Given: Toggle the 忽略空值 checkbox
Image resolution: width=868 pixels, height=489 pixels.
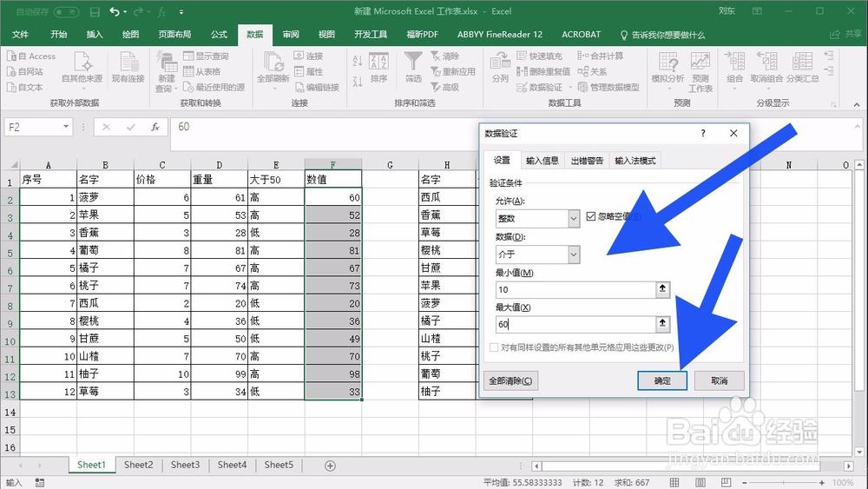Looking at the screenshot, I should click(x=590, y=216).
